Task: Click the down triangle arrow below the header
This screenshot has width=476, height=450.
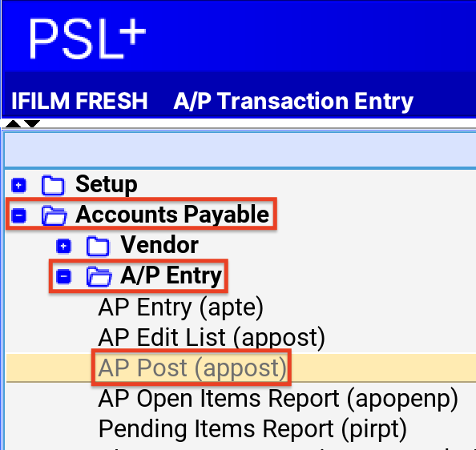Action: [32, 124]
